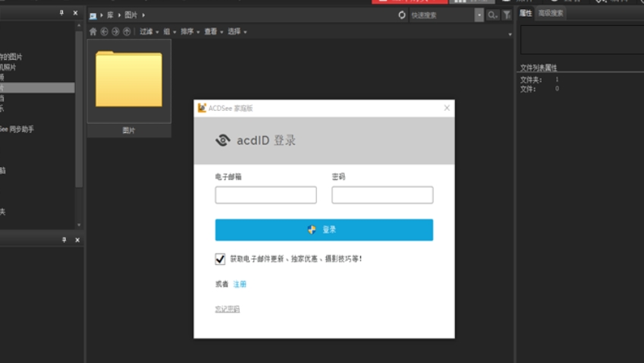Expand the arrow after 图片 in the path
This screenshot has height=363, width=644.
pyautogui.click(x=143, y=15)
